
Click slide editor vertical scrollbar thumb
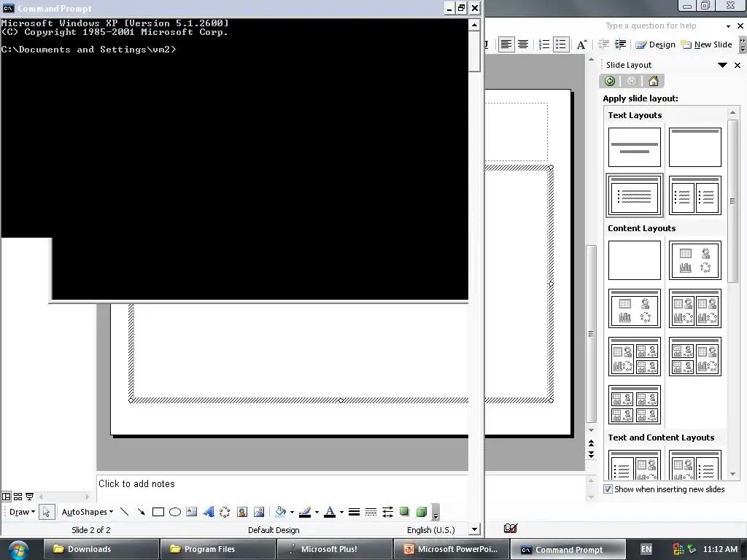pos(591,333)
